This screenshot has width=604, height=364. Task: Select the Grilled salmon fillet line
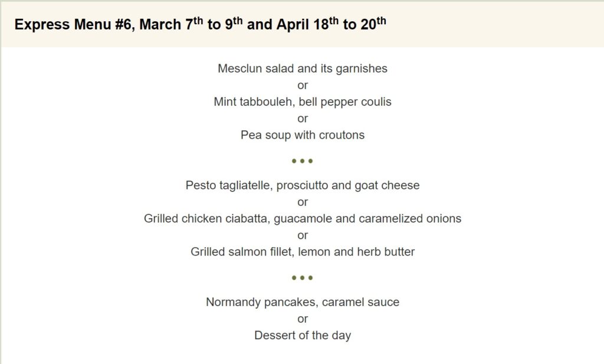pyautogui.click(x=303, y=252)
